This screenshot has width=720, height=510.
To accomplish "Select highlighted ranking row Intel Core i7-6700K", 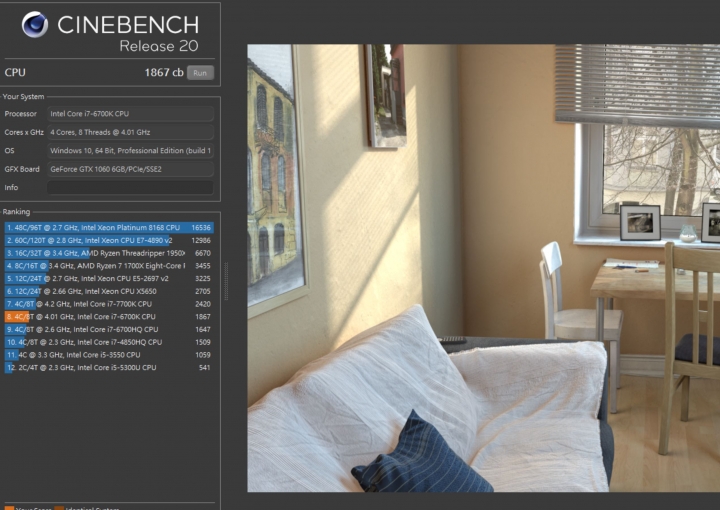I will click(x=109, y=317).
